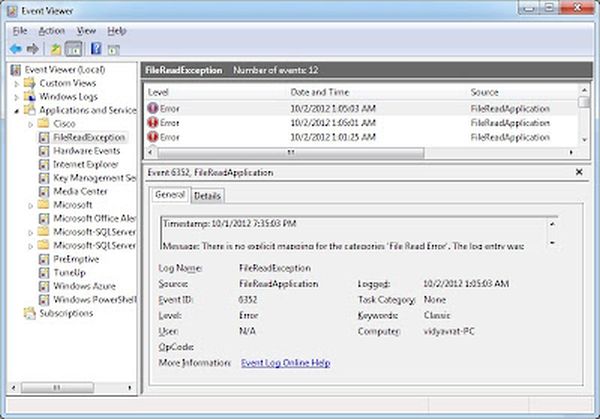This screenshot has height=419, width=600.
Task: Open the Event Log Online Help link
Action: coord(285,363)
